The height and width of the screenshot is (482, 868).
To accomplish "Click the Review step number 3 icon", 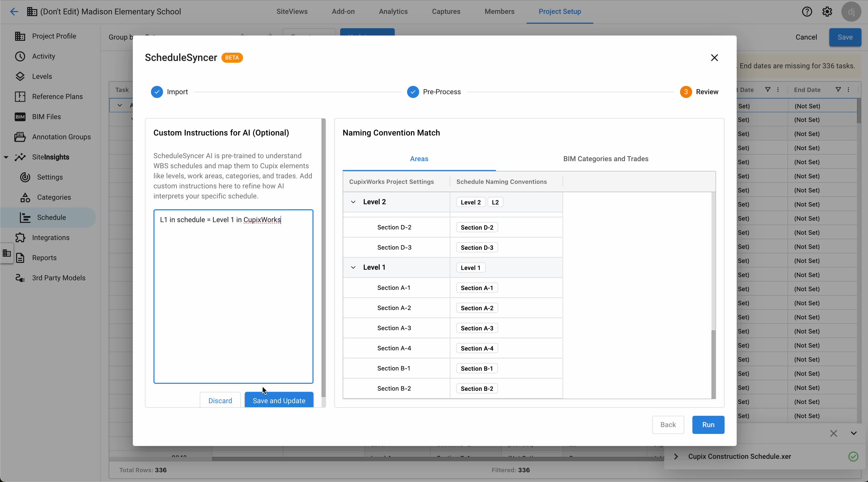I will [x=686, y=92].
